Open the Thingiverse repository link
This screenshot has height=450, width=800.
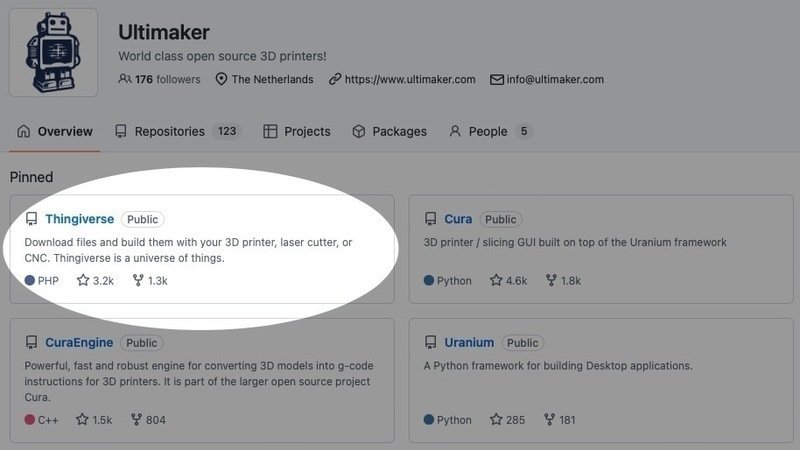click(79, 219)
